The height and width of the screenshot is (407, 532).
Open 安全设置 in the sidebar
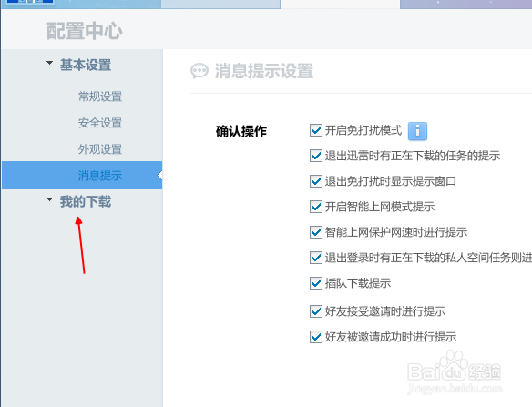pos(100,123)
